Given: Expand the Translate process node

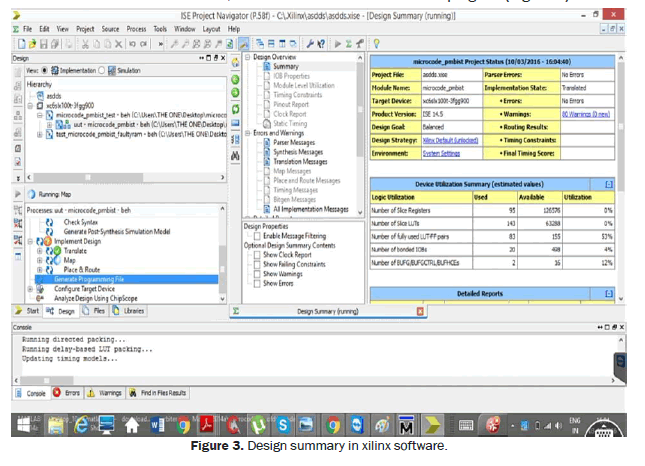Looking at the screenshot, I should [40, 251].
